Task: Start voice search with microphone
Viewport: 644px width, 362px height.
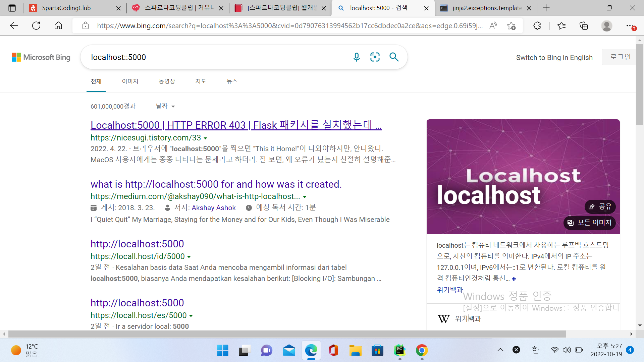Action: (x=357, y=57)
